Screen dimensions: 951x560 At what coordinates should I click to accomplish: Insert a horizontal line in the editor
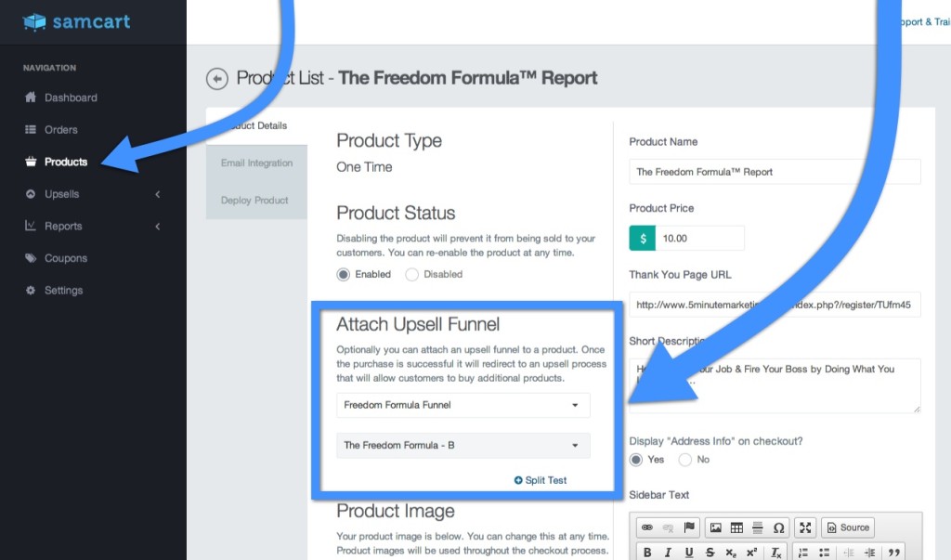pos(758,527)
